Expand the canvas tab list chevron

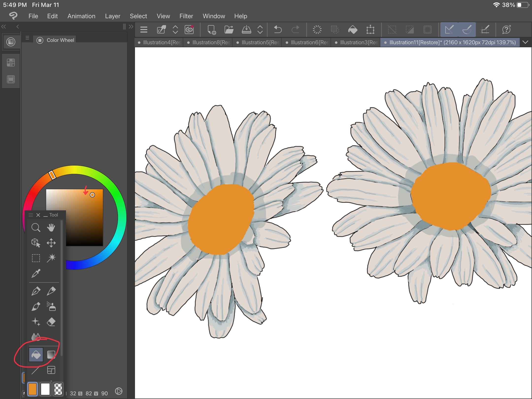pyautogui.click(x=525, y=42)
